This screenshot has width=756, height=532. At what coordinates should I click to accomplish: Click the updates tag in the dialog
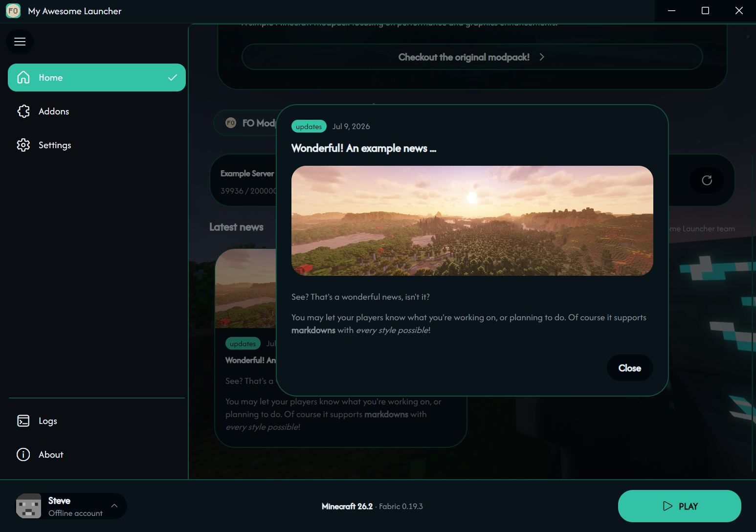pos(309,126)
